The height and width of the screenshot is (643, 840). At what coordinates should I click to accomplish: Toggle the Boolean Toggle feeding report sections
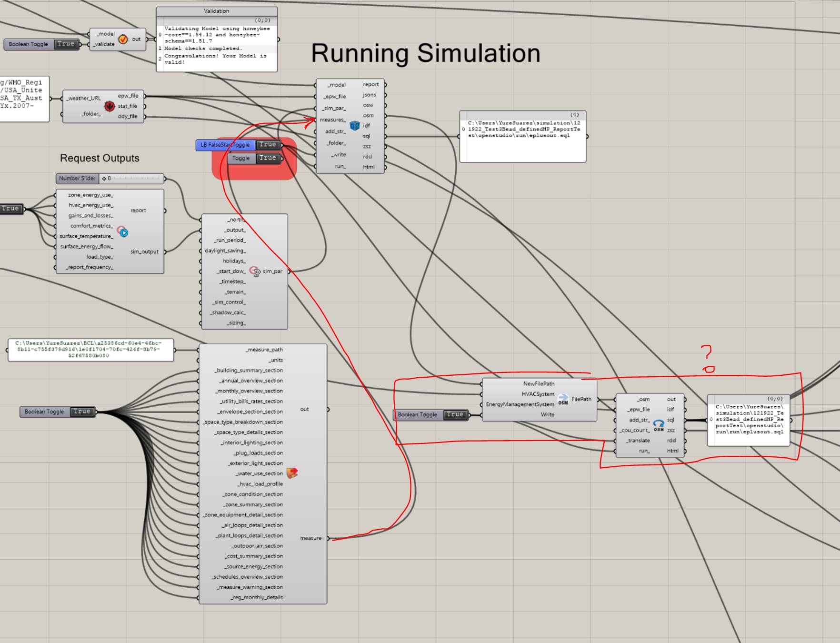82,412
